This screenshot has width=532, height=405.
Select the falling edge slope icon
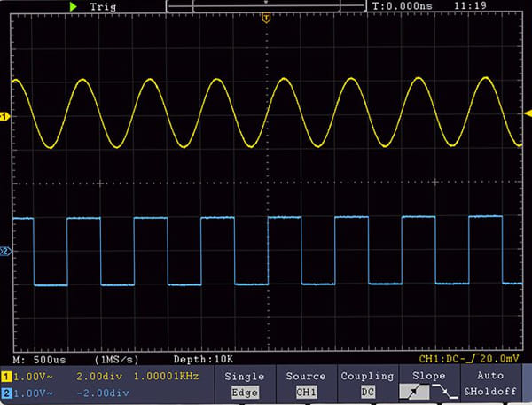tap(445, 392)
